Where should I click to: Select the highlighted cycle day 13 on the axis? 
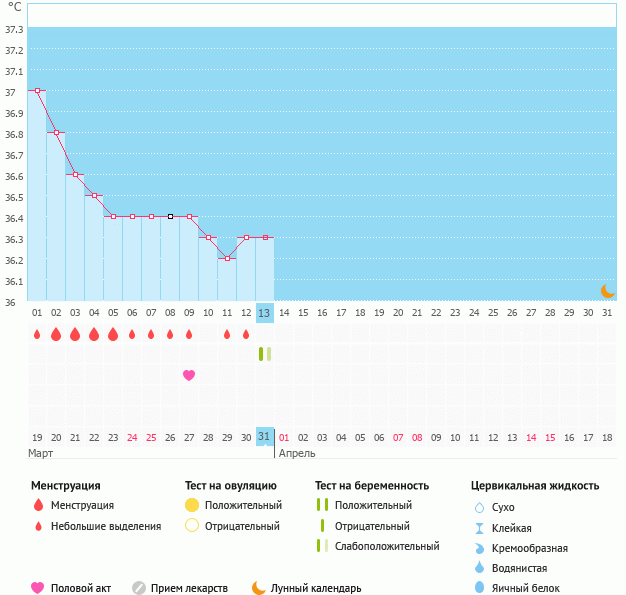pyautogui.click(x=264, y=313)
